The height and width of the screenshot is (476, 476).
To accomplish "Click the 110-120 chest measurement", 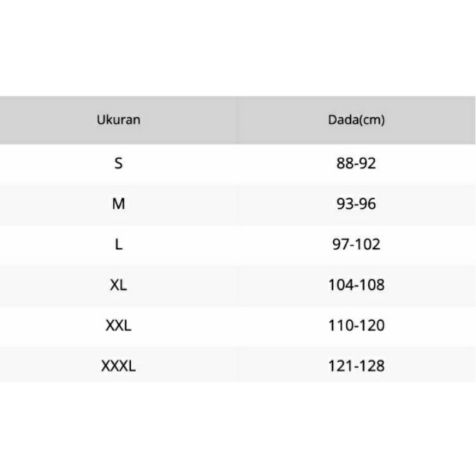I will [x=356, y=325].
